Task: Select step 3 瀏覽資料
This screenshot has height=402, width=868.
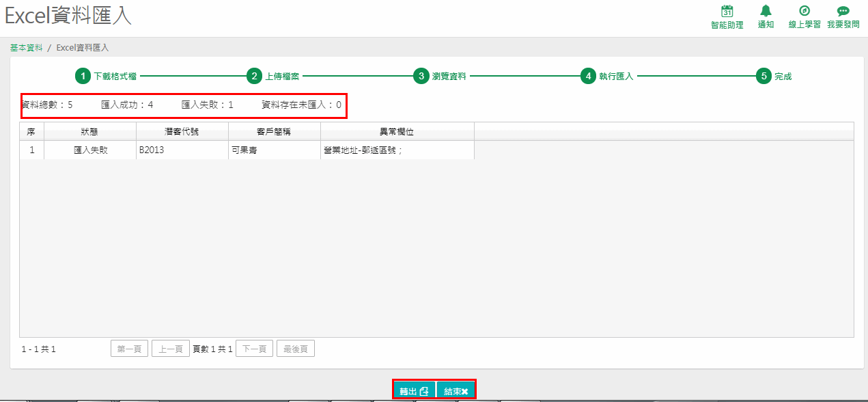Action: click(440, 76)
